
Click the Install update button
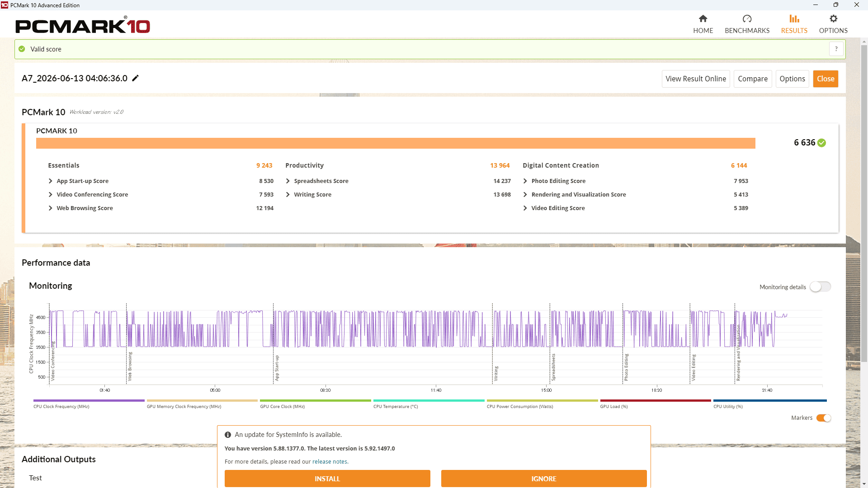[x=327, y=479]
